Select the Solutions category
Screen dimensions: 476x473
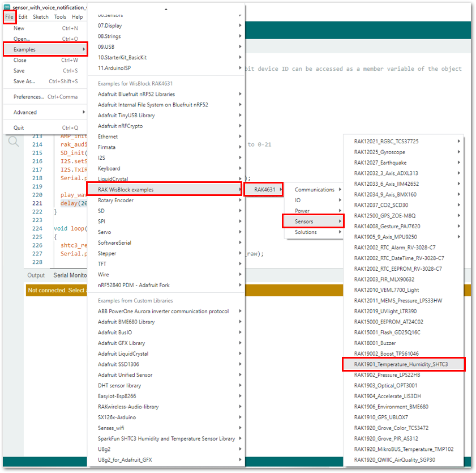pyautogui.click(x=307, y=232)
